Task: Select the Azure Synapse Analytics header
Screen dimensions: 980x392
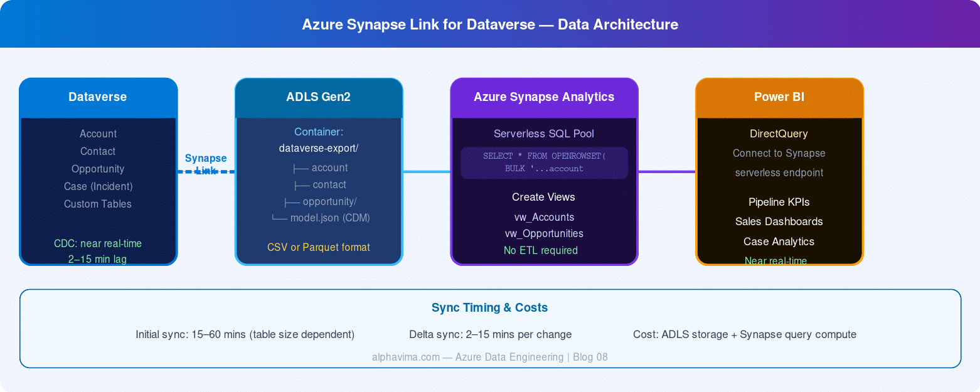Action: point(544,97)
